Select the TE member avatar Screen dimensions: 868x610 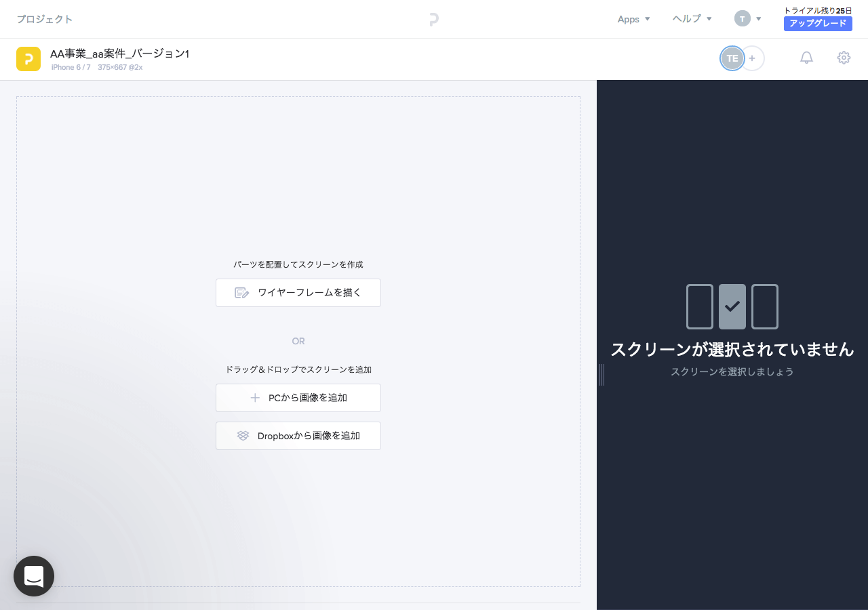732,58
